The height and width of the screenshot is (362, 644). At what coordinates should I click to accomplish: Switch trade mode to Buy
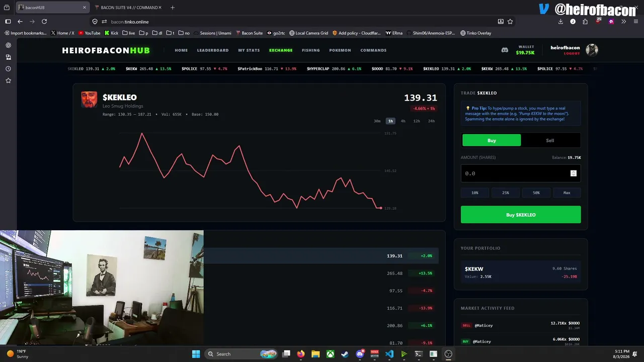point(492,140)
